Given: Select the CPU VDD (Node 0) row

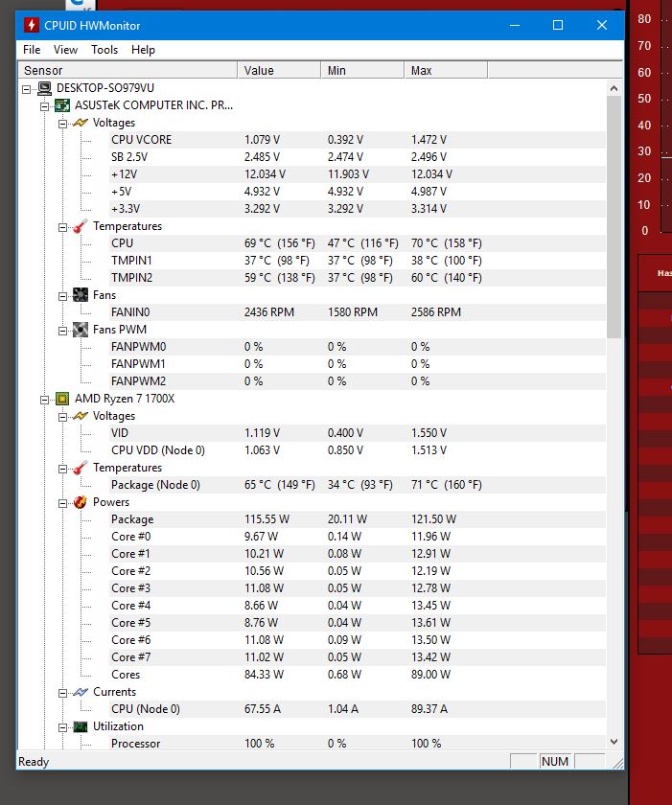Looking at the screenshot, I should coord(358,450).
